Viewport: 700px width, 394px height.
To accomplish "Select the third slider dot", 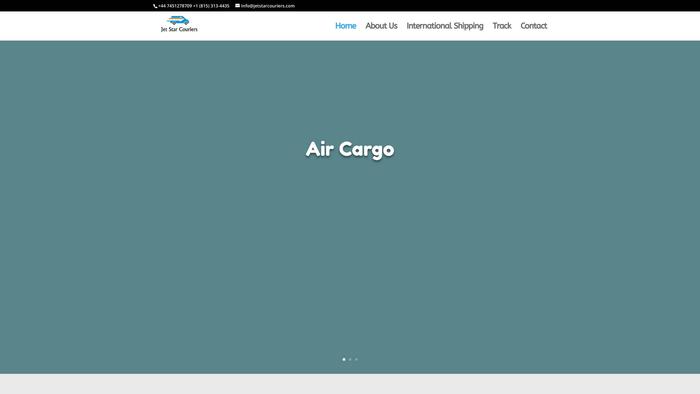I will coord(356,359).
